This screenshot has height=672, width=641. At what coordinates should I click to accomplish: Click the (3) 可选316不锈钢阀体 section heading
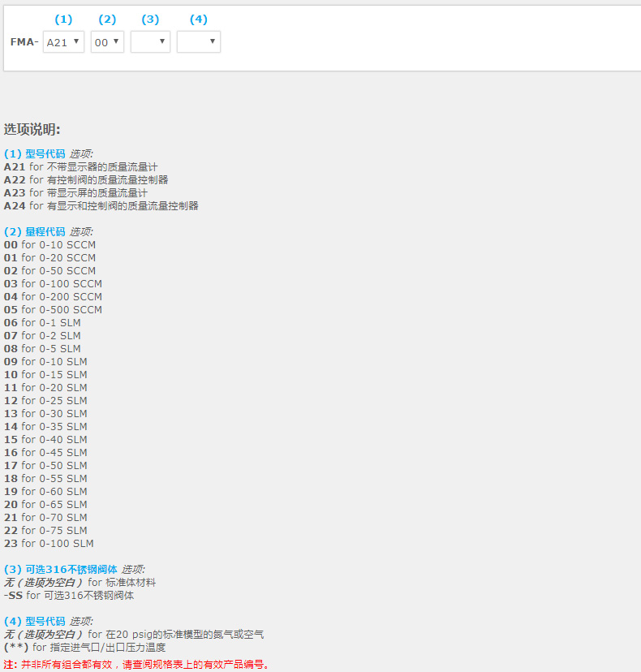point(61,570)
